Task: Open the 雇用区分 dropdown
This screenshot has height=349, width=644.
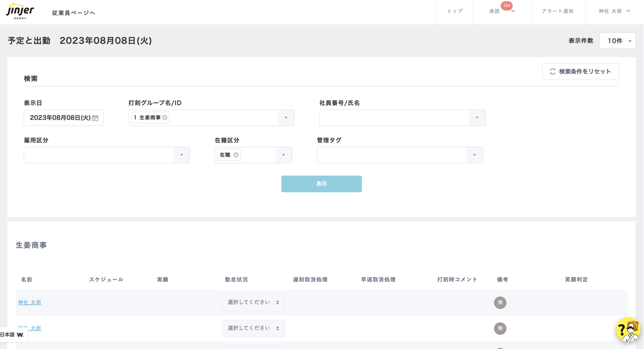Action: pos(181,155)
